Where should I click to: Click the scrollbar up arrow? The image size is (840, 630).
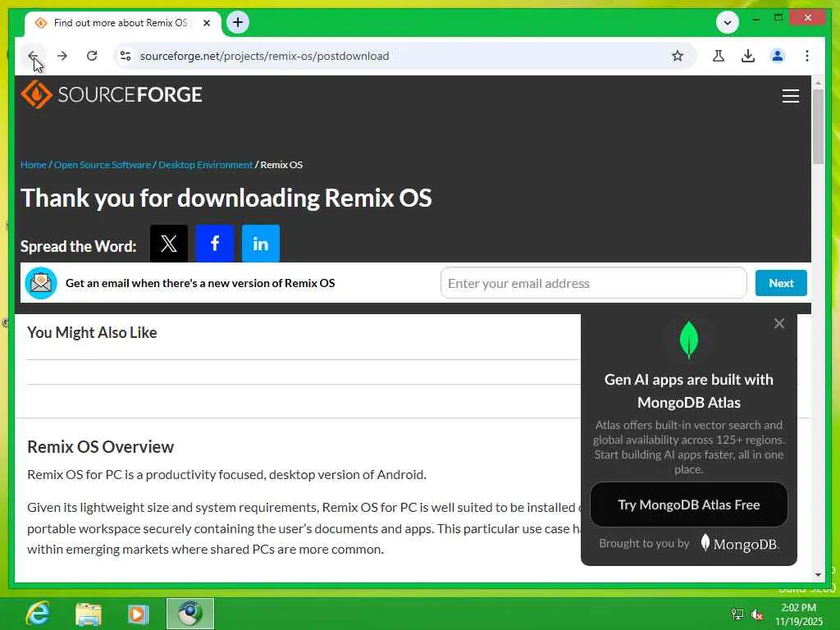pyautogui.click(x=818, y=83)
